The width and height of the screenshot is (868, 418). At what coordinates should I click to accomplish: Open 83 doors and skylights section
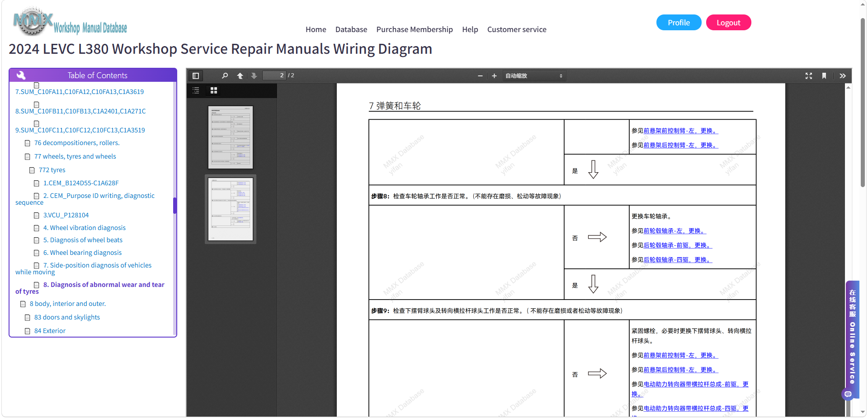click(67, 317)
